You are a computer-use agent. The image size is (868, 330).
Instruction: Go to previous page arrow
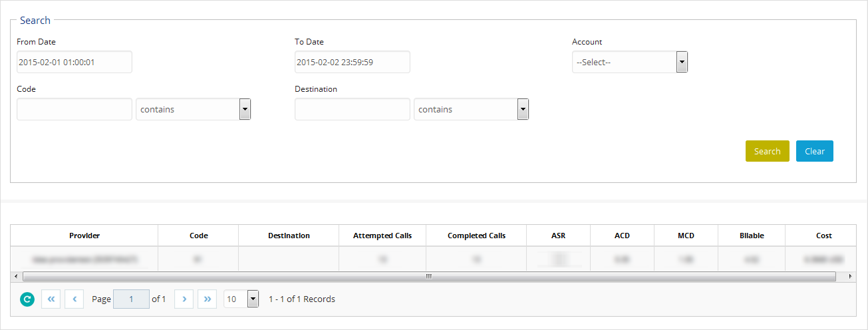point(74,299)
